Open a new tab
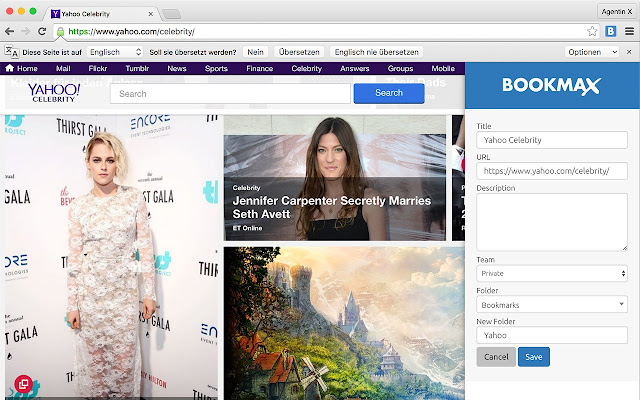Viewport: 640px width, 400px height. [171, 15]
